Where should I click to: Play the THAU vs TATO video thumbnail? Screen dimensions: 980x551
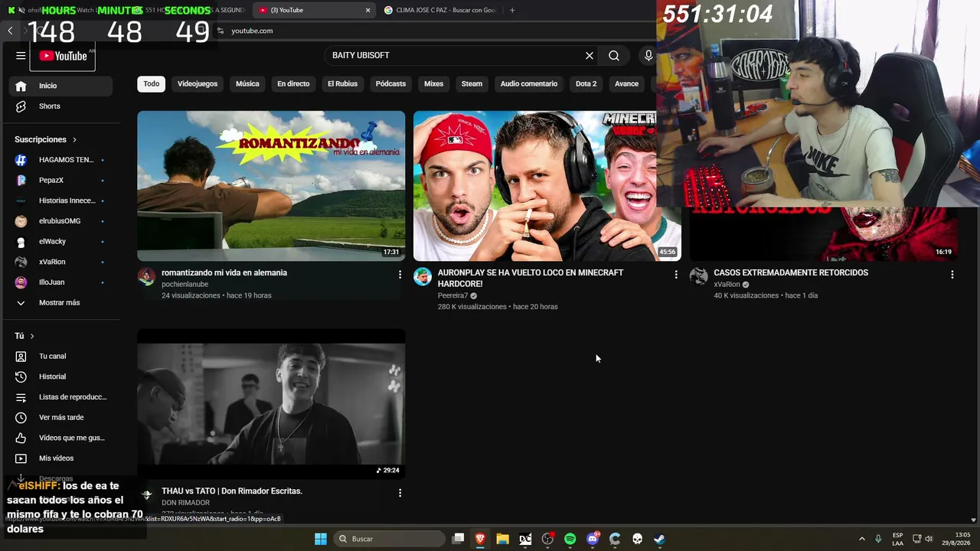tap(271, 404)
